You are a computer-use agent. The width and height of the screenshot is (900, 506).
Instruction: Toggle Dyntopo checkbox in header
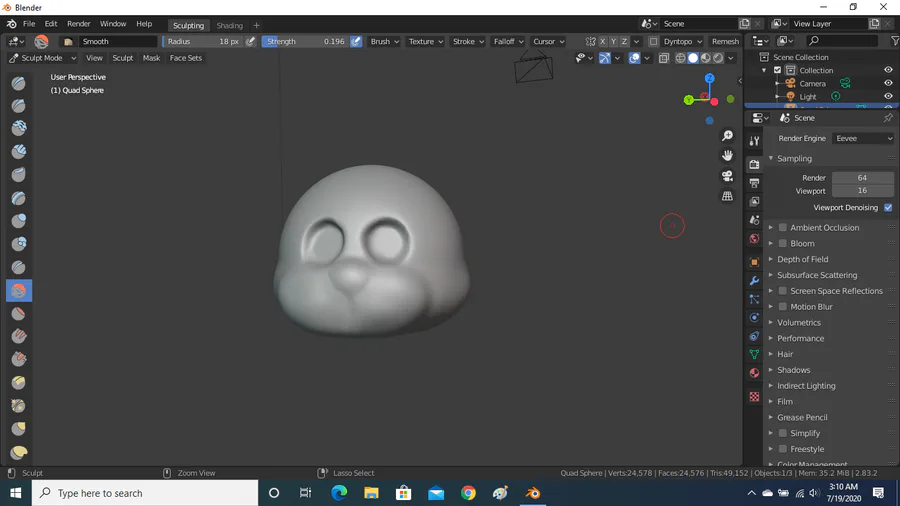pos(653,41)
